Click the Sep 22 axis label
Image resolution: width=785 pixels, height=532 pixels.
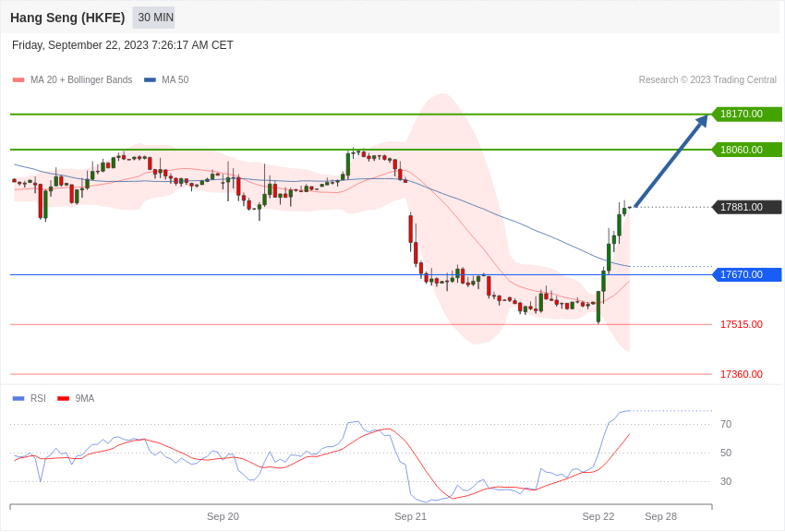click(x=598, y=516)
